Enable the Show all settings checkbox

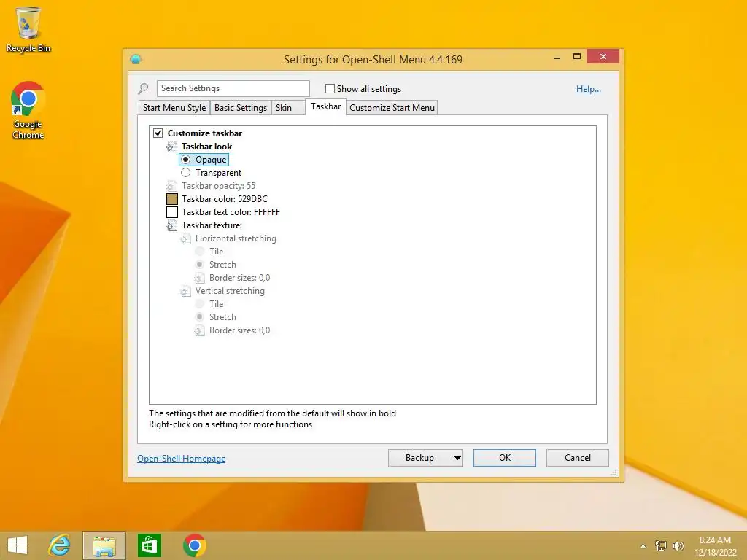pos(330,88)
